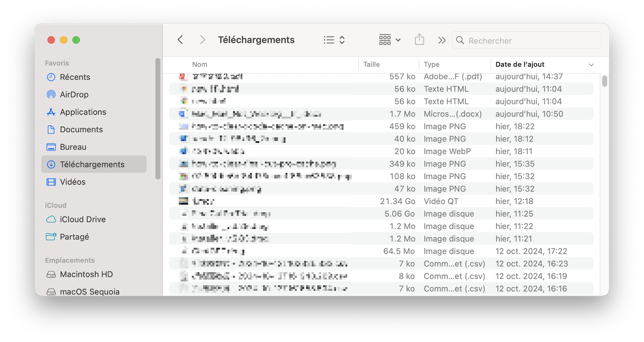Click the 5.06 Go disk image icon
Image resolution: width=644 pixels, height=342 pixels.
(184, 214)
